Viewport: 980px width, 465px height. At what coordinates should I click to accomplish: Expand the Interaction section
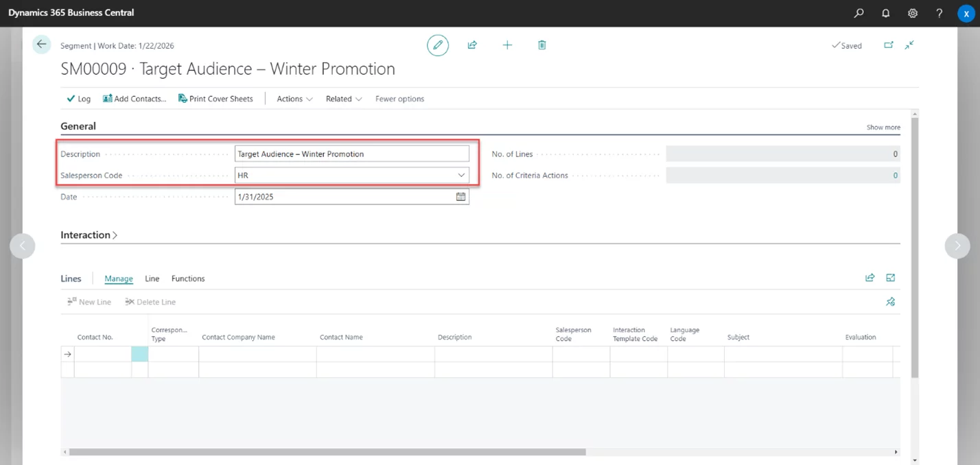click(x=89, y=235)
